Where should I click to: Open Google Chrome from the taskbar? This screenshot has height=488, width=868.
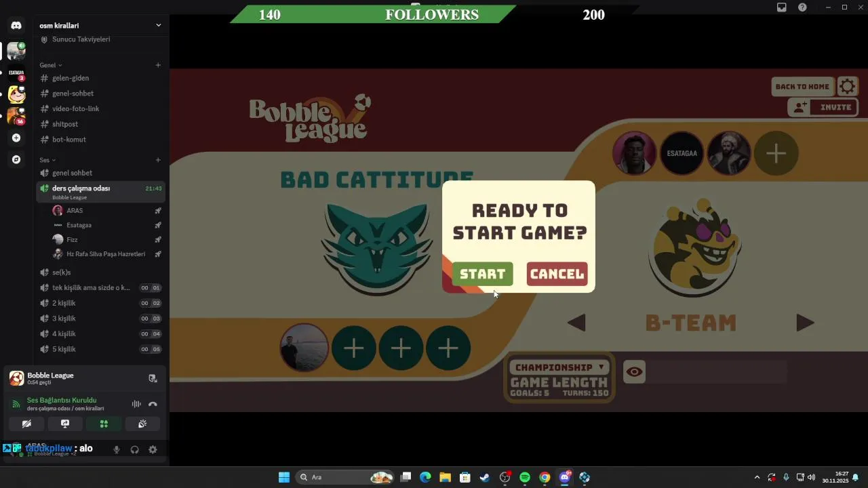[545, 477]
